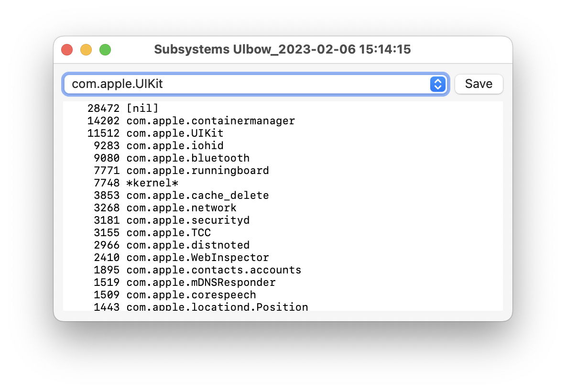Click the com.apple.network entry
The image size is (566, 392).
181,208
